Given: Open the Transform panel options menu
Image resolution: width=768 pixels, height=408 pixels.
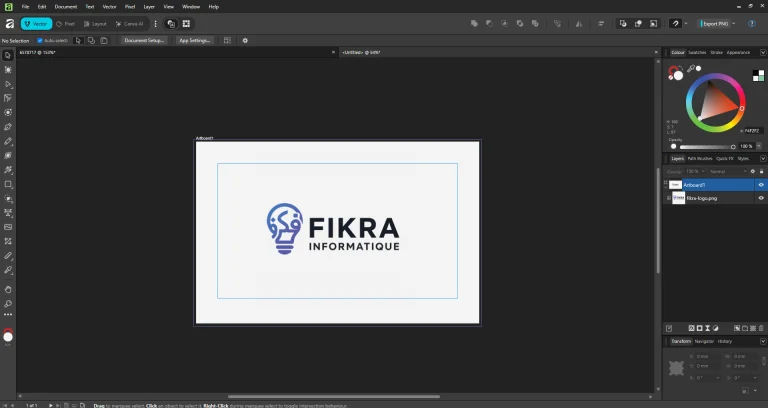Looking at the screenshot, I should (x=763, y=341).
